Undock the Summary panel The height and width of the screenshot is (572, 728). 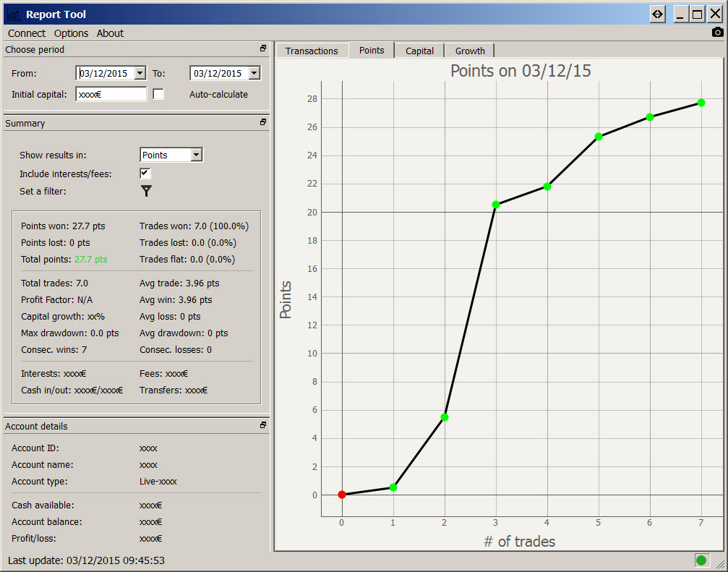pos(263,123)
